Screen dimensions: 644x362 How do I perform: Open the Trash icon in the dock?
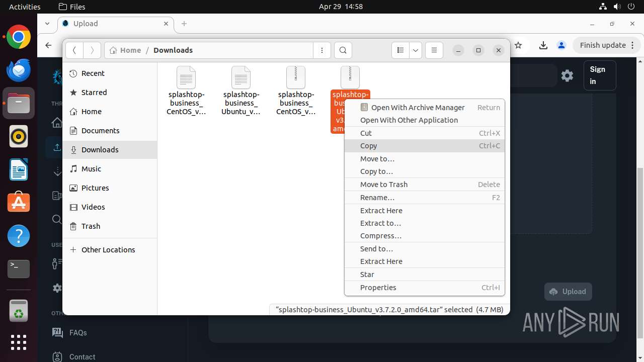(19, 310)
